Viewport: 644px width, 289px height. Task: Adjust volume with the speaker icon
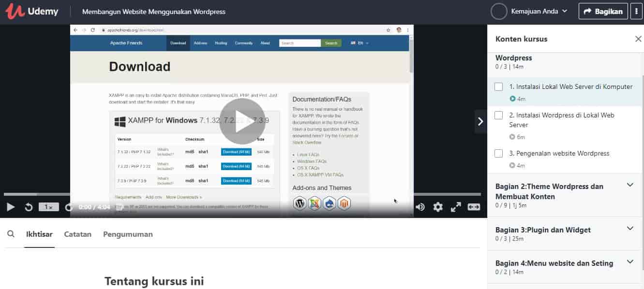click(420, 207)
